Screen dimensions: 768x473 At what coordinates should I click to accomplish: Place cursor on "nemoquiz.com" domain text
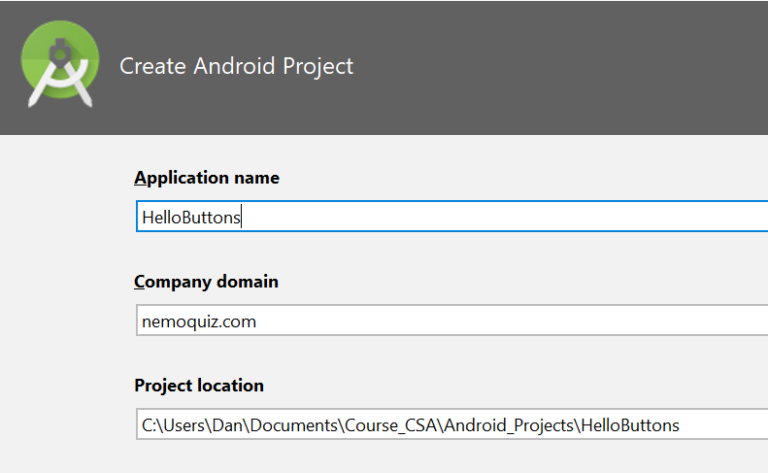[199, 322]
